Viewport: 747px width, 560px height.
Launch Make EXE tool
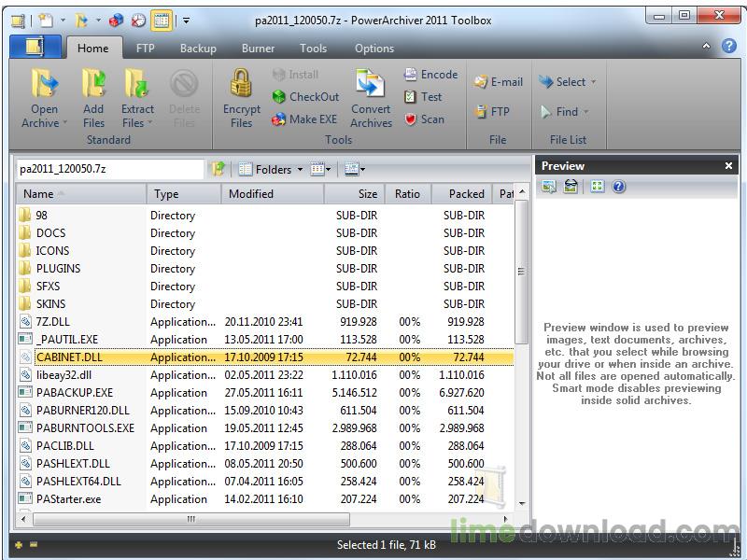click(x=306, y=119)
